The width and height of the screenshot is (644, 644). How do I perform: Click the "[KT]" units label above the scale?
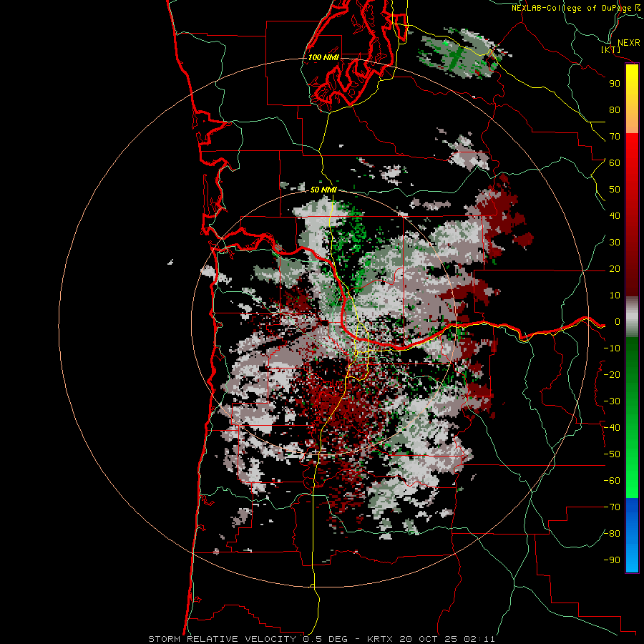pyautogui.click(x=611, y=49)
